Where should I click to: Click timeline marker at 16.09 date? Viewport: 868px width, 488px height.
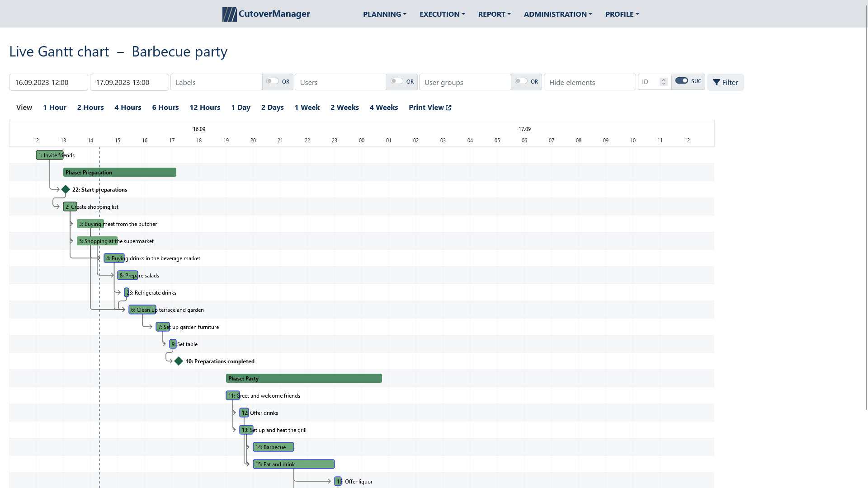tap(199, 129)
